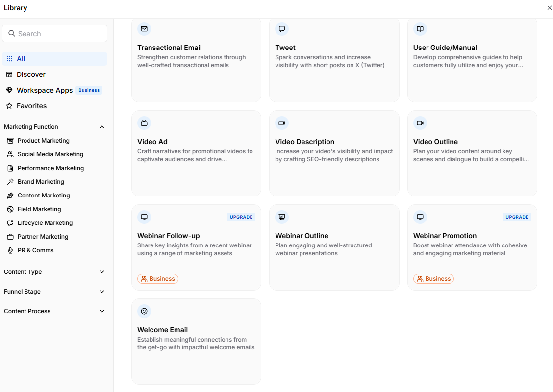The width and height of the screenshot is (553, 392).
Task: Click the grid icon beside All
Action: pos(9,59)
